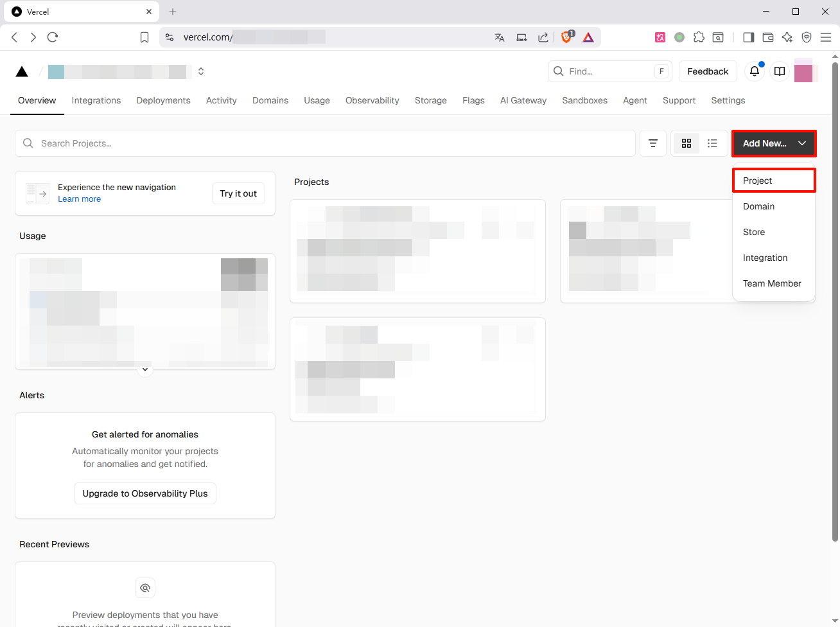Open the Usage tab
This screenshot has height=627, width=840.
317,100
